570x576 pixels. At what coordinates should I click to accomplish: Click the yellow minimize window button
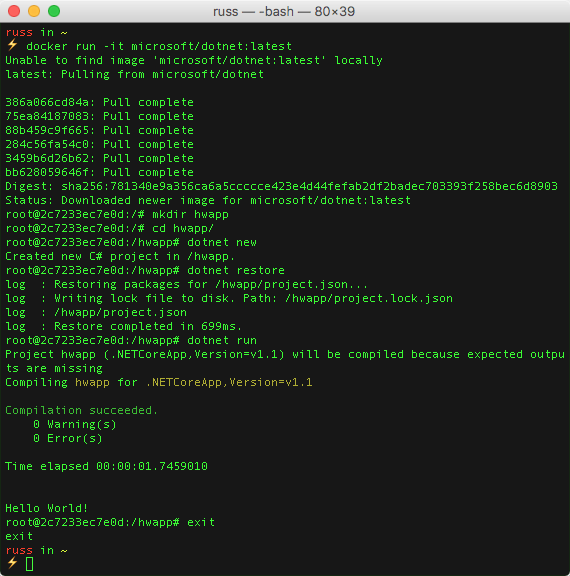coord(34,11)
